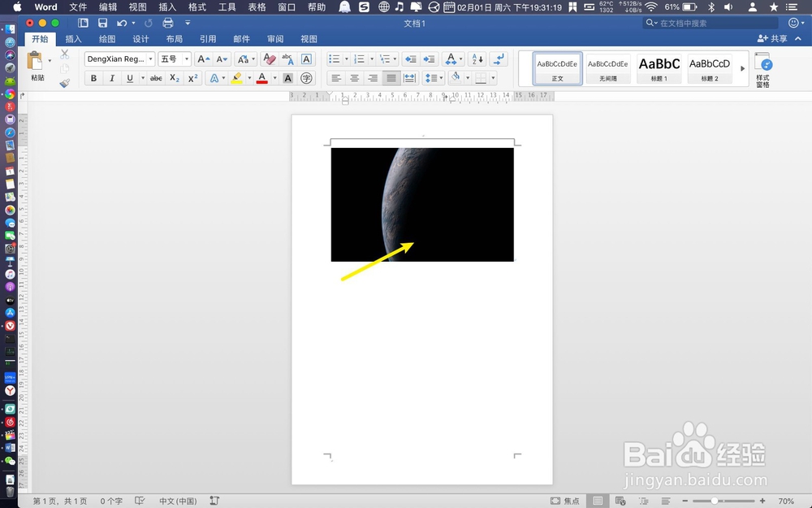Click the decrease indent icon
Image resolution: width=812 pixels, height=508 pixels.
tap(411, 59)
